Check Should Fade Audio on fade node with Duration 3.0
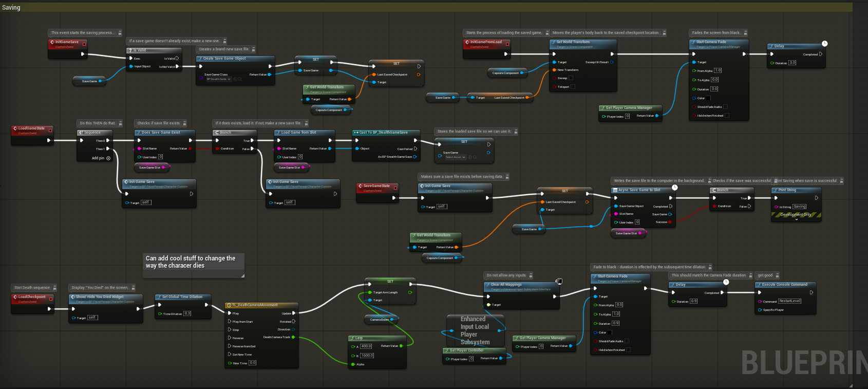The height and width of the screenshot is (389, 868). [x=725, y=107]
